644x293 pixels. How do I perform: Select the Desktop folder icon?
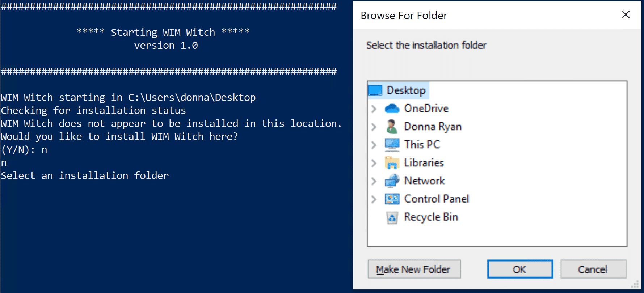375,90
